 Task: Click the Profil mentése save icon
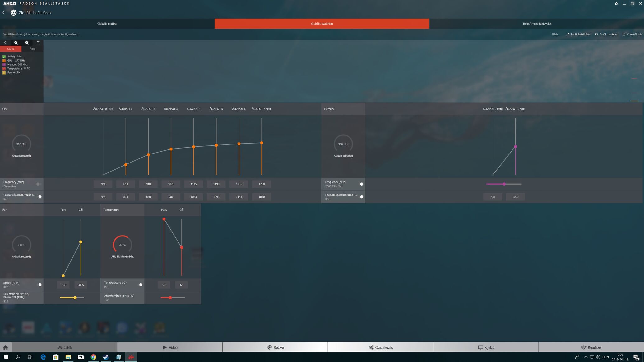pos(596,34)
